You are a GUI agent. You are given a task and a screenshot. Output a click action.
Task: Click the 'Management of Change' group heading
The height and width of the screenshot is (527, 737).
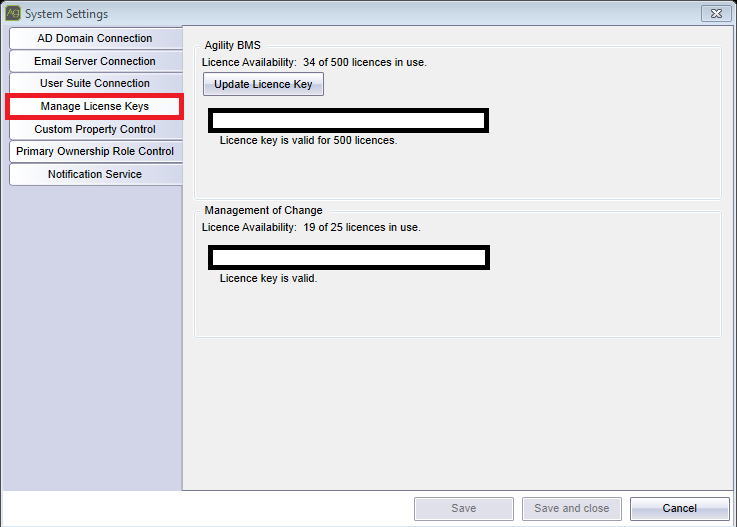pos(263,210)
